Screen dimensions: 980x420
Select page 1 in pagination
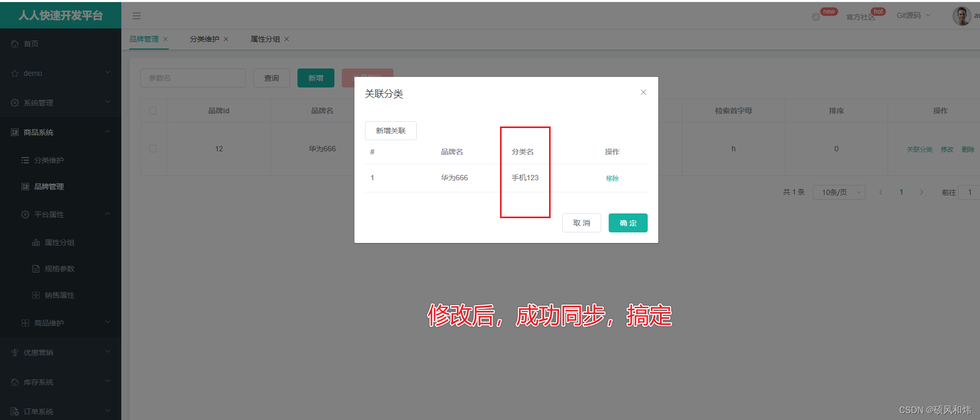click(901, 192)
